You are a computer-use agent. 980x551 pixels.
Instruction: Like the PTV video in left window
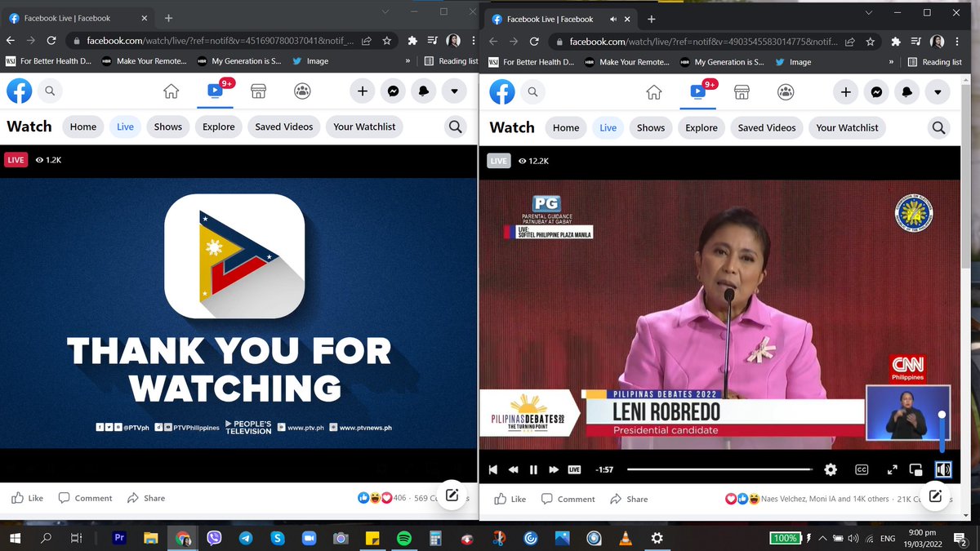click(27, 498)
